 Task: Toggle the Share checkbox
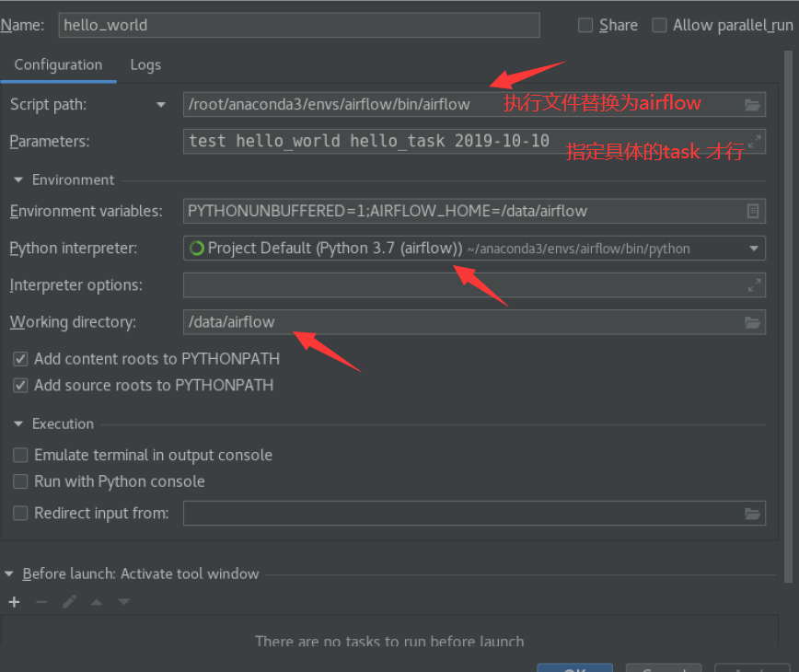(x=585, y=25)
